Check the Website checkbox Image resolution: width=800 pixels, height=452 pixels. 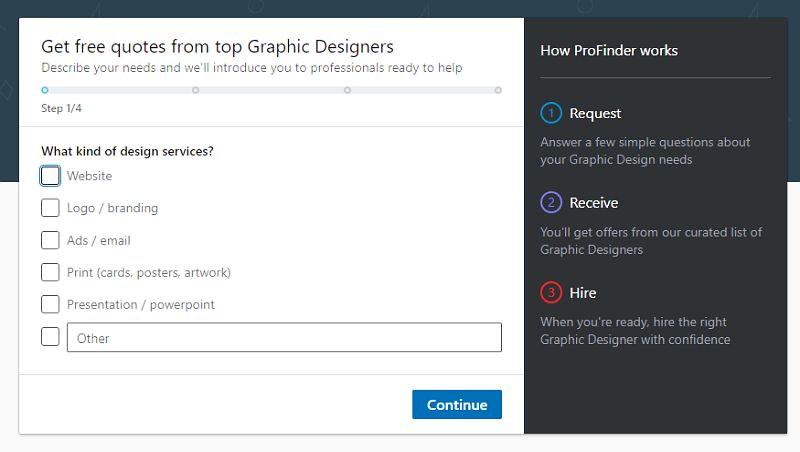pos(50,176)
